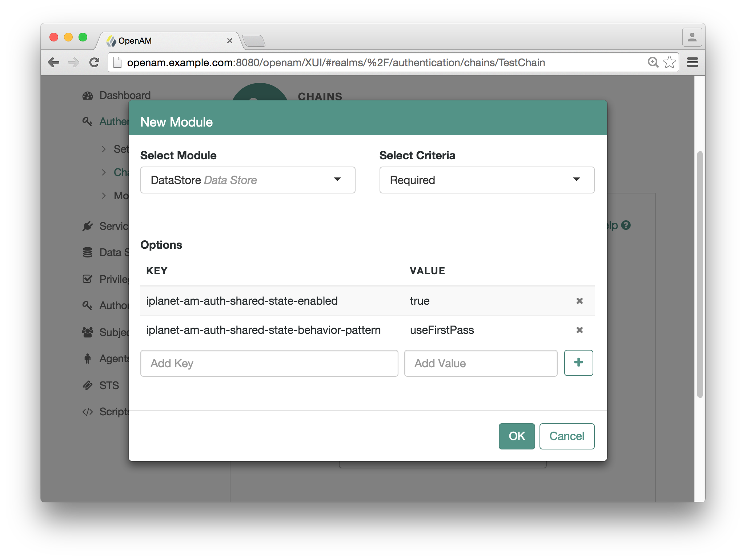
Task: Close the OpenAM browser tab
Action: click(x=229, y=41)
